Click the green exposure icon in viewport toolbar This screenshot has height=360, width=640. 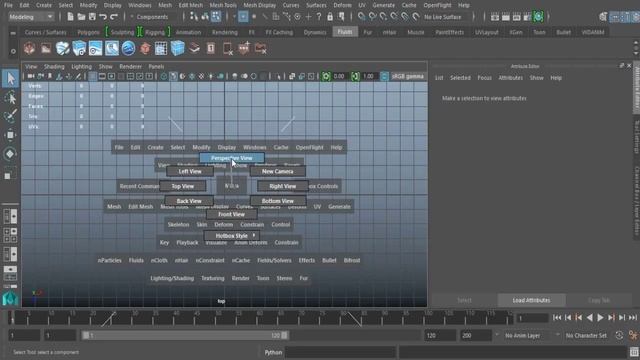tap(326, 76)
